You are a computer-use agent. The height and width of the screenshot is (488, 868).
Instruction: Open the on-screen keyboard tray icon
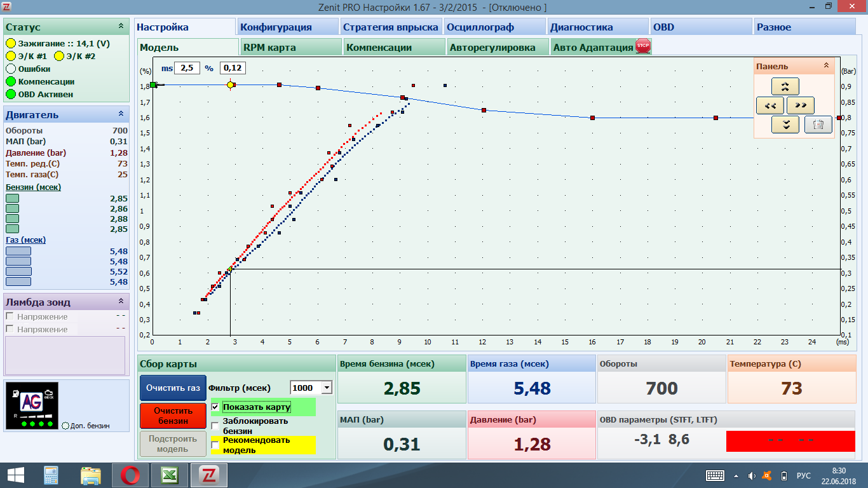click(x=715, y=475)
